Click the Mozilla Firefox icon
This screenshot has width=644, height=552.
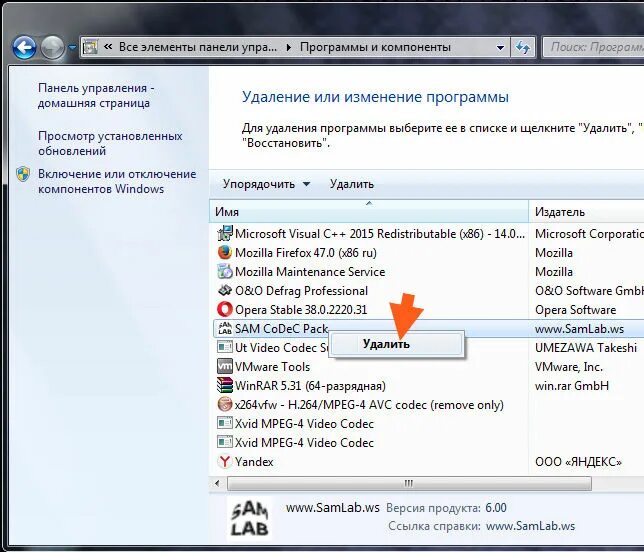coord(225,252)
